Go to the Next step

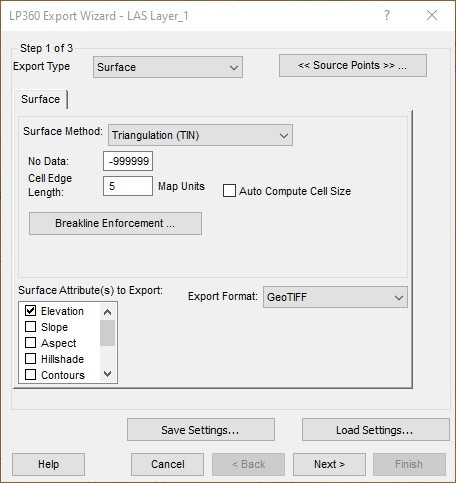[329, 464]
